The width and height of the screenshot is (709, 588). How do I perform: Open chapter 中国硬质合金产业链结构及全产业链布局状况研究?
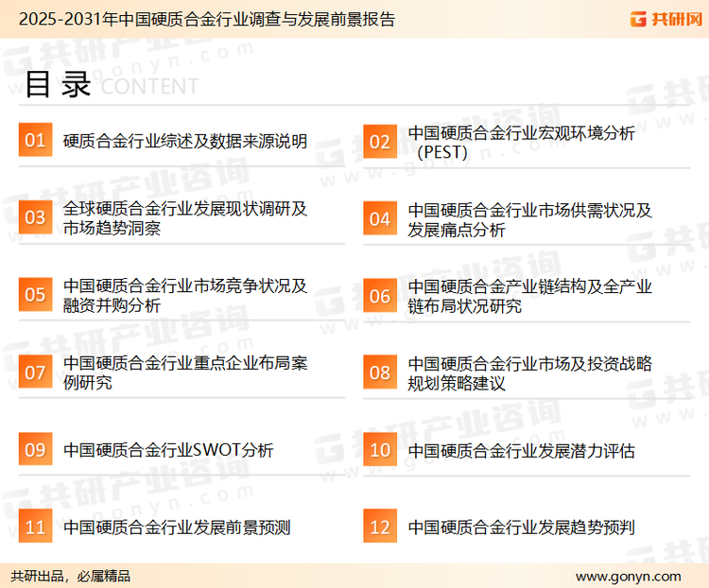(530, 297)
